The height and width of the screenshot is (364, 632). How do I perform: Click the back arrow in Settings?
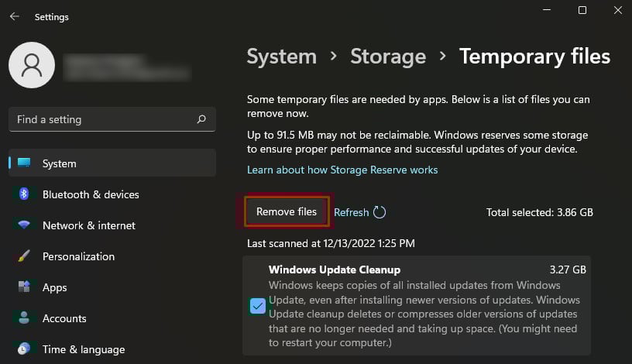tap(14, 16)
